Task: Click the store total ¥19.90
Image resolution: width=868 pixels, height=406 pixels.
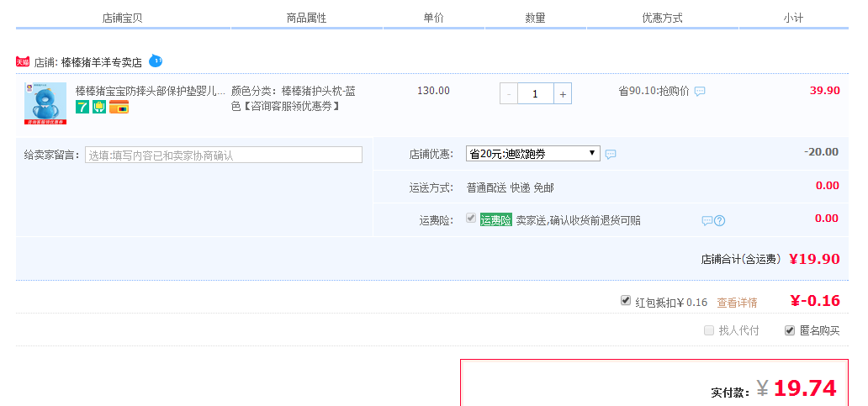Action: 814,259
